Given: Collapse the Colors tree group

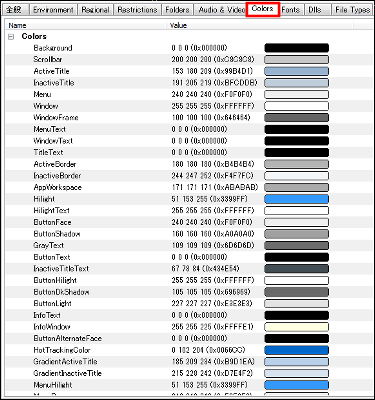Looking at the screenshot, I should (x=11, y=37).
